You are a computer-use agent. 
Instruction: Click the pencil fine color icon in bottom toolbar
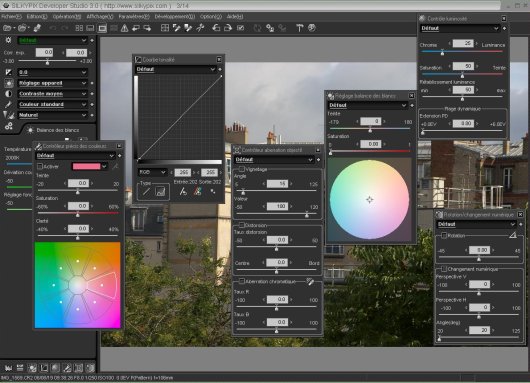pyautogui.click(x=67, y=368)
